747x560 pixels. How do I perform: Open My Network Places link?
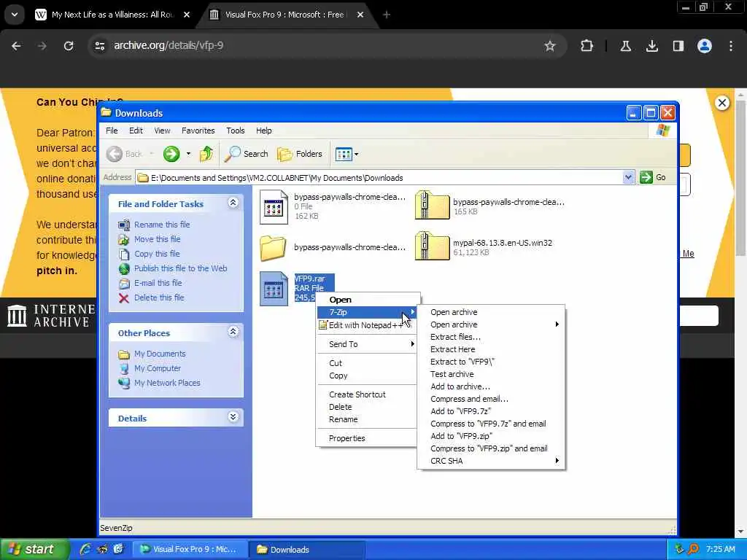(167, 383)
